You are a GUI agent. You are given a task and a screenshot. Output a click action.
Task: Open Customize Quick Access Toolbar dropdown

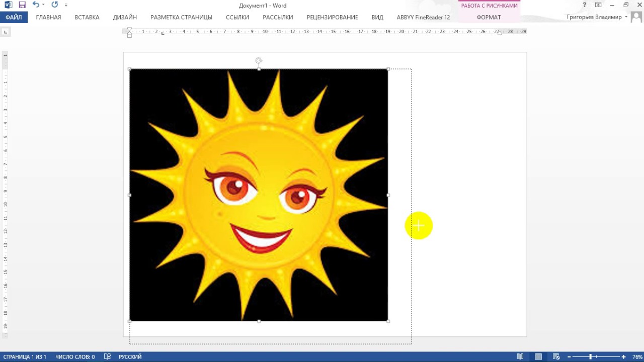[x=66, y=5]
